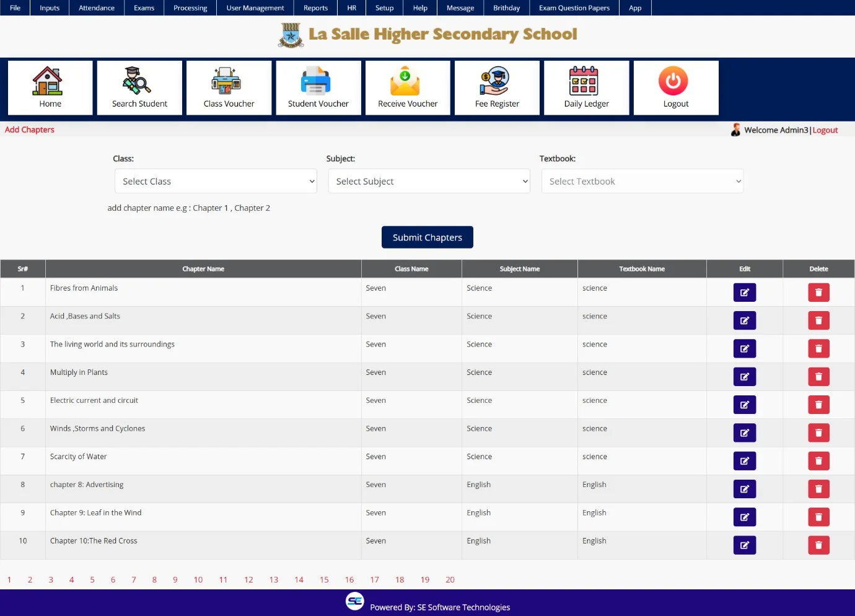Delete the Multiply in Plants chapter
This screenshot has width=855, height=616.
[818, 377]
